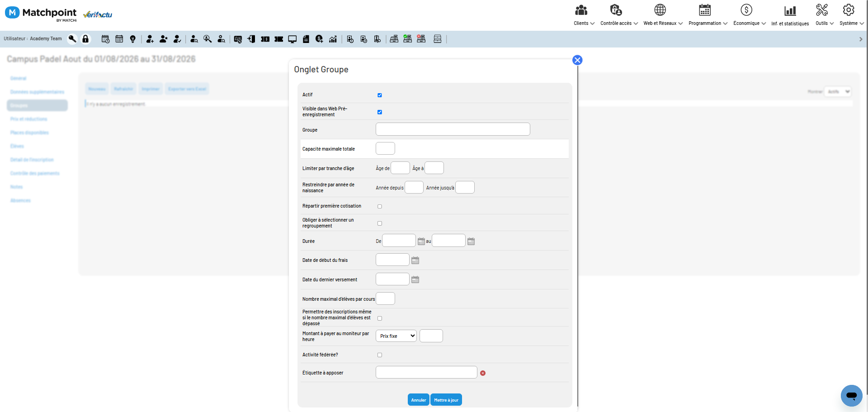Click the add-client person-plus toolbar icon
This screenshot has width=868, height=412.
click(150, 39)
